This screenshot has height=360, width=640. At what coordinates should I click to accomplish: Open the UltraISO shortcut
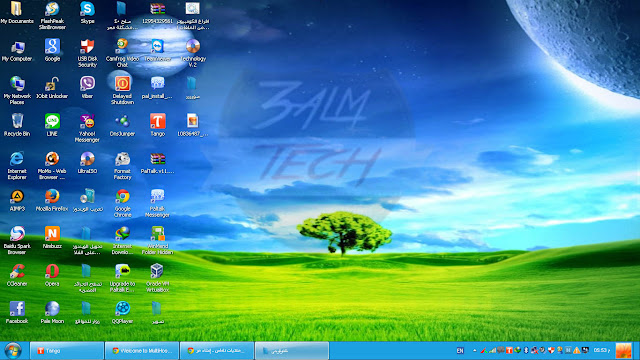87,163
